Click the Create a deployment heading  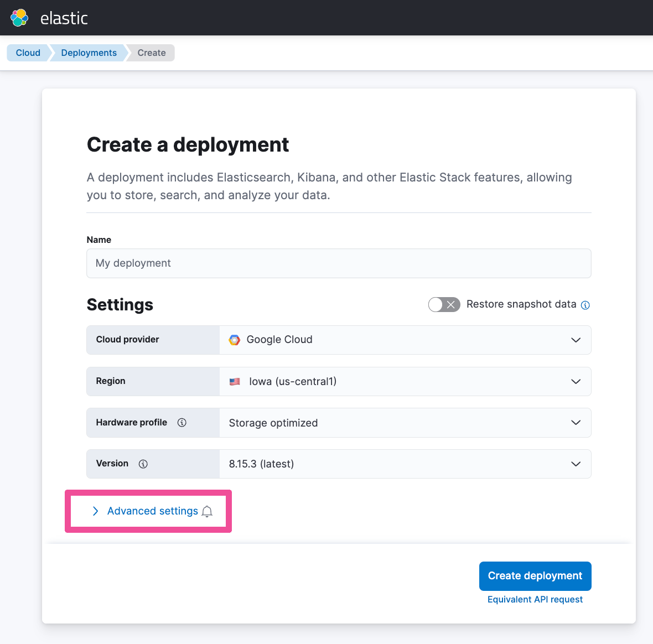(x=188, y=145)
